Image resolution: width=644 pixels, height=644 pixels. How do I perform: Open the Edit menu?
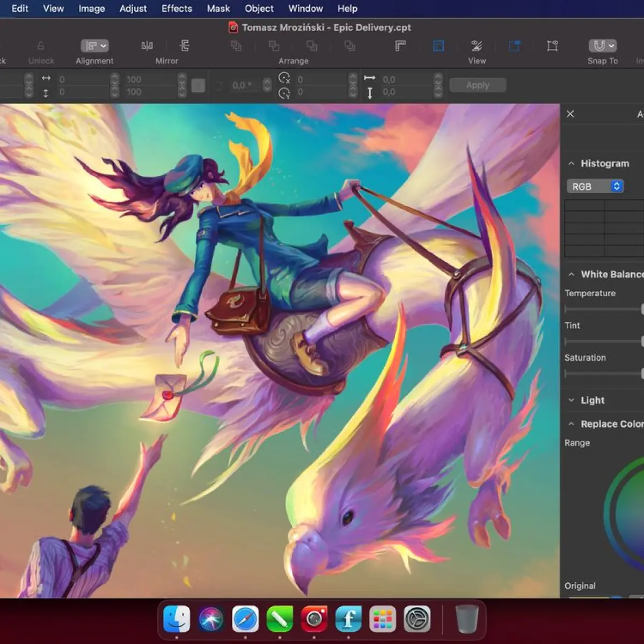[x=20, y=9]
